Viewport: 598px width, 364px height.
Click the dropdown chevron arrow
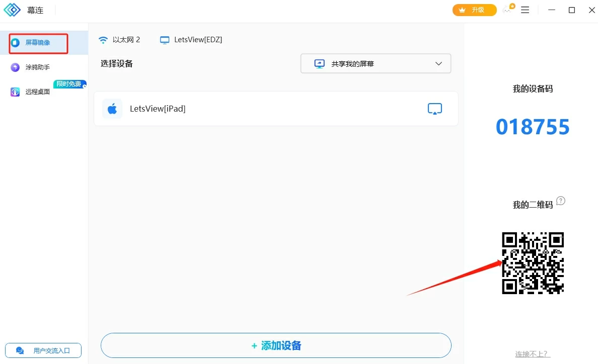(438, 63)
